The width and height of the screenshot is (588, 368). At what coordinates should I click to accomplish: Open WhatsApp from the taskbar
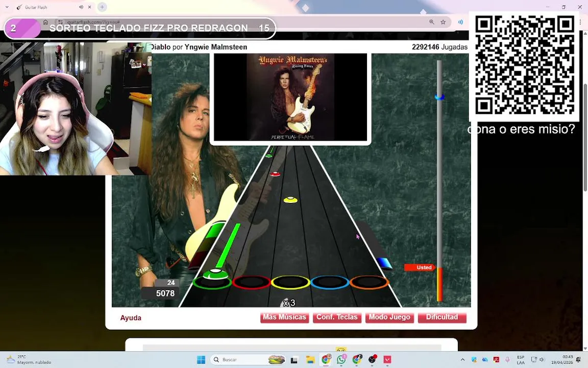pyautogui.click(x=341, y=360)
